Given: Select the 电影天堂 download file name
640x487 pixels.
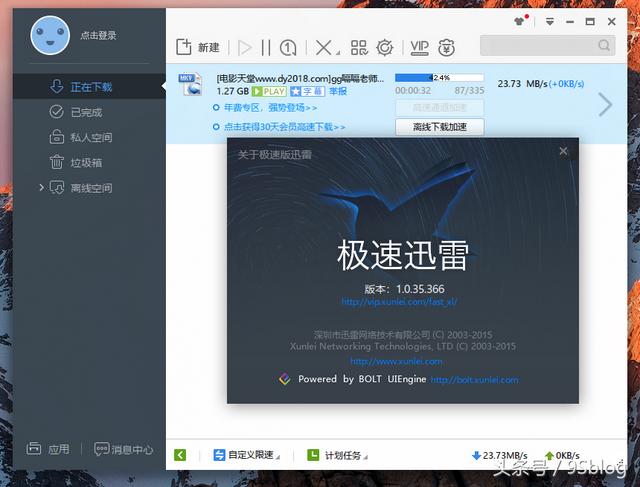Looking at the screenshot, I should point(300,78).
